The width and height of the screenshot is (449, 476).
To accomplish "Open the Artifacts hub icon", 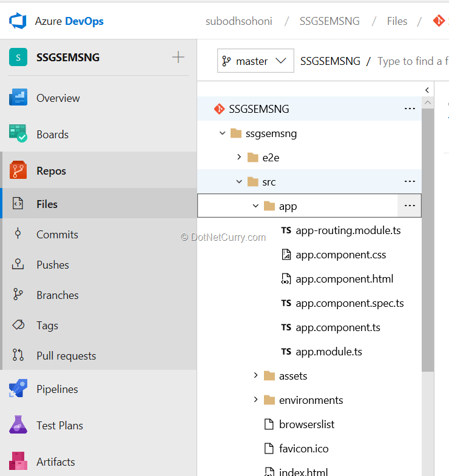I will tap(18, 461).
